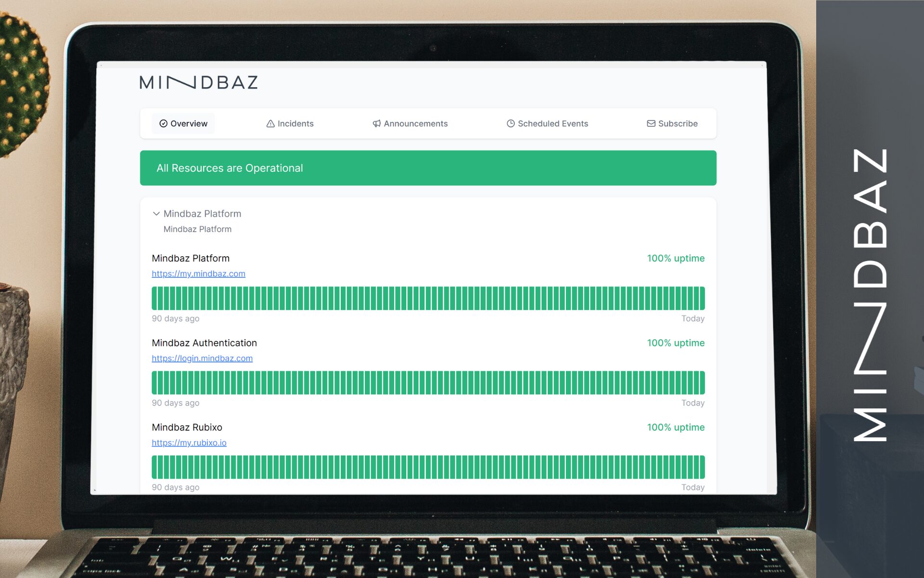The width and height of the screenshot is (924, 578).
Task: Click the Mindbaz Authentication resource name
Action: [x=204, y=343]
